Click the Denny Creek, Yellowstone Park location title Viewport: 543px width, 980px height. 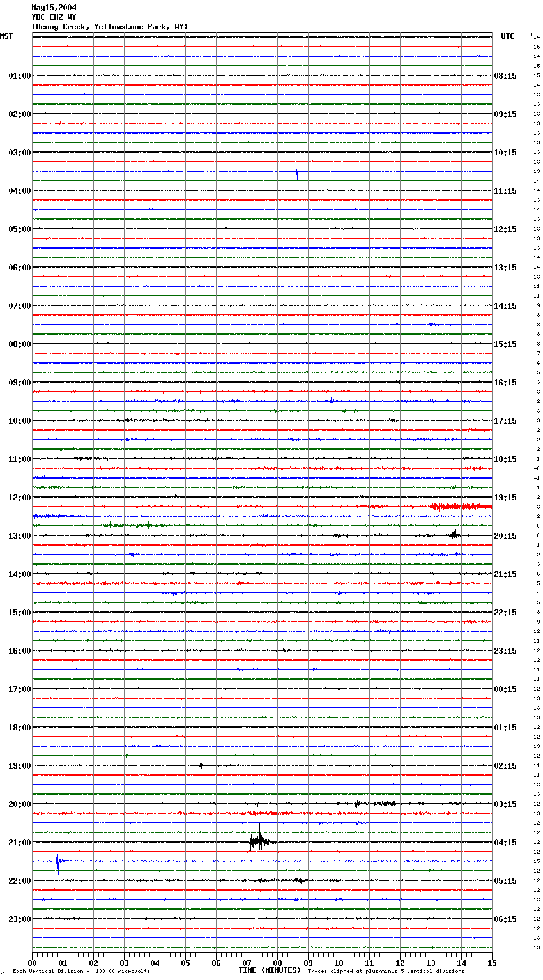pos(110,27)
